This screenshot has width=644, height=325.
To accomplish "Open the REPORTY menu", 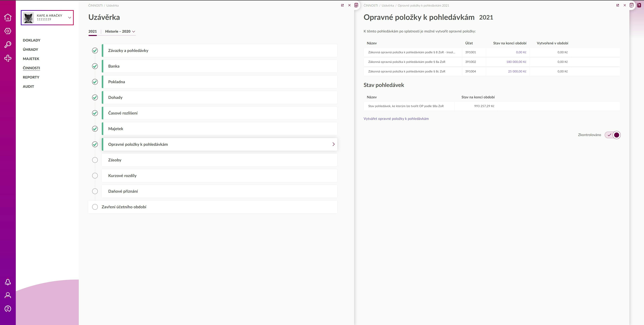I will pyautogui.click(x=31, y=77).
